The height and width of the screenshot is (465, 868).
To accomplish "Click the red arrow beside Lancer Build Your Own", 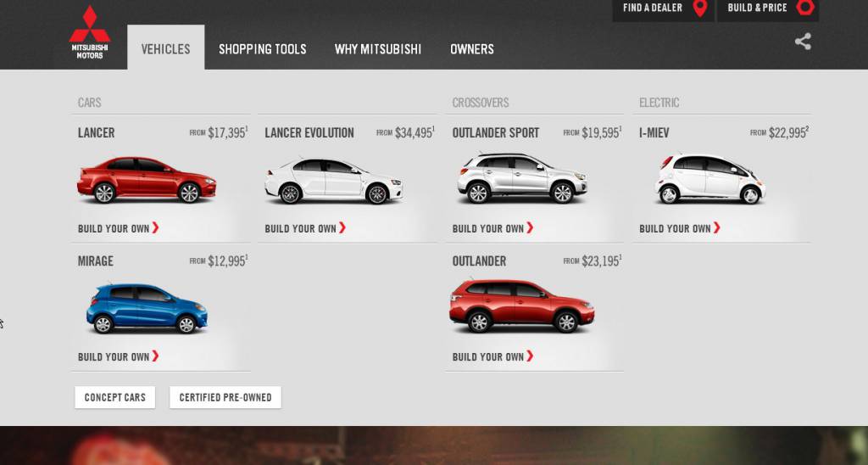I will (x=156, y=227).
